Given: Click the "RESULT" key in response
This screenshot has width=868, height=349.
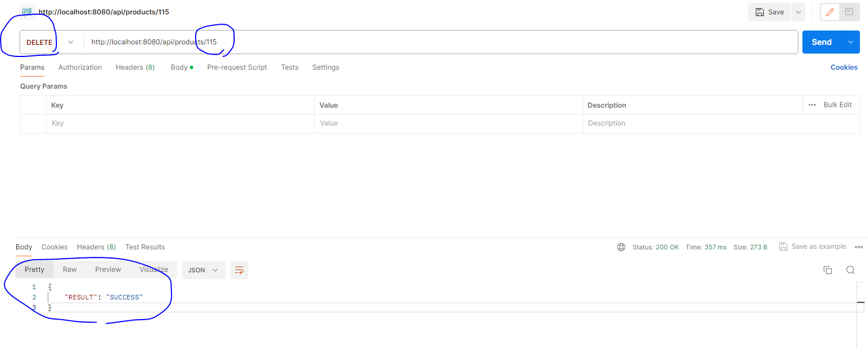Looking at the screenshot, I should (x=81, y=297).
